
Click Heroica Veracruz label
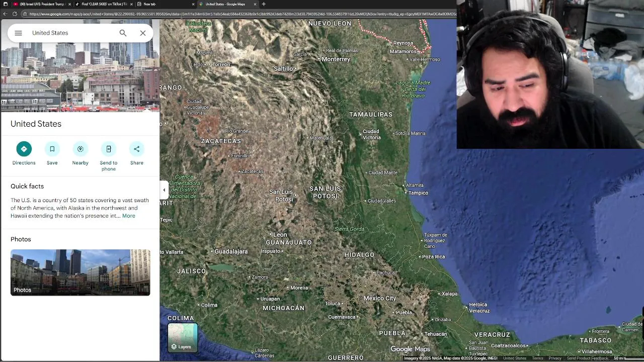(x=478, y=308)
